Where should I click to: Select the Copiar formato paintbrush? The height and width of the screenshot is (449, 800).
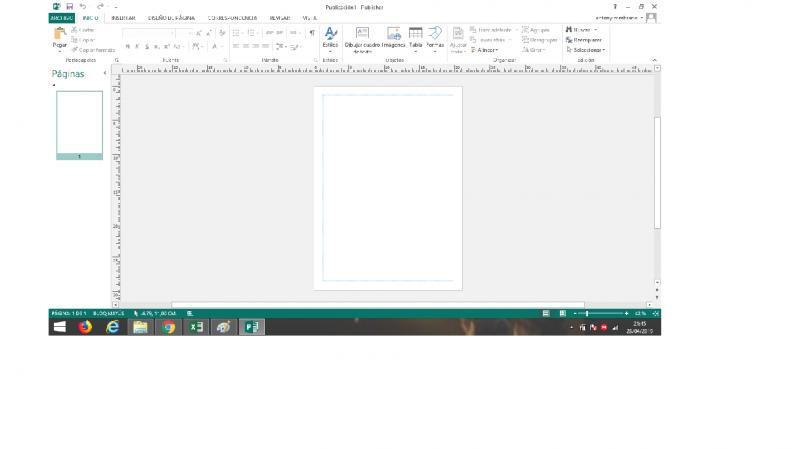click(74, 50)
